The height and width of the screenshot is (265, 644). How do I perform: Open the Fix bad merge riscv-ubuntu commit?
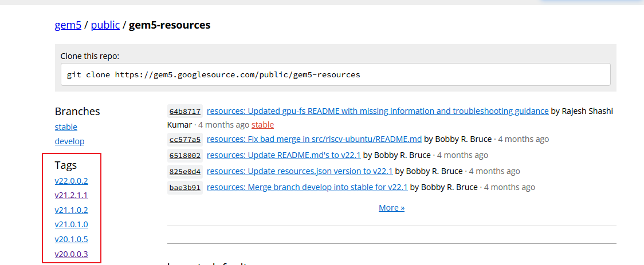[x=314, y=139]
